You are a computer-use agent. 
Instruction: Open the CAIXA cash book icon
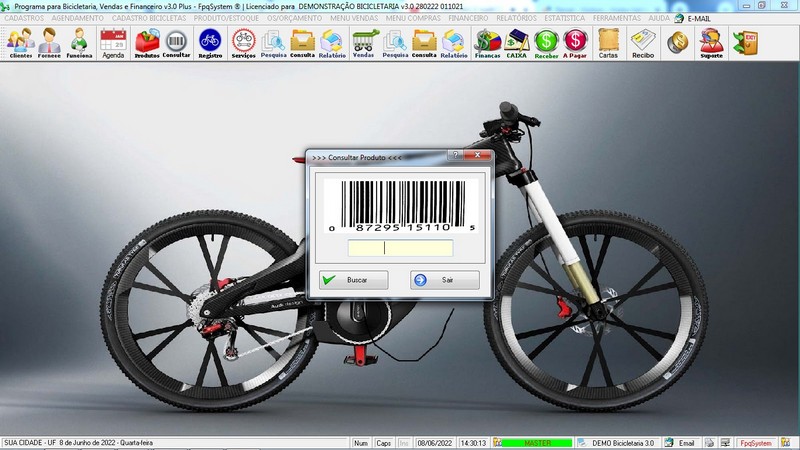coord(516,43)
